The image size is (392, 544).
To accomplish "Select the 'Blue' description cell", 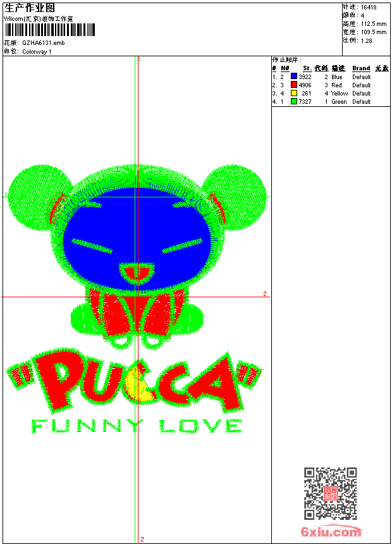I will click(x=337, y=77).
